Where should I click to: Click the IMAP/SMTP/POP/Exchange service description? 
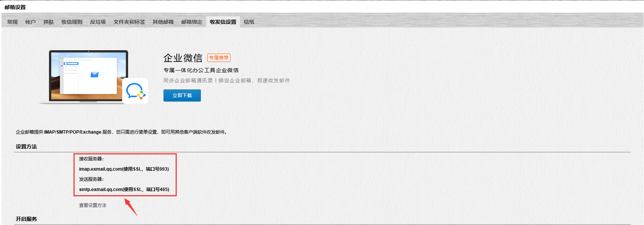point(122,132)
